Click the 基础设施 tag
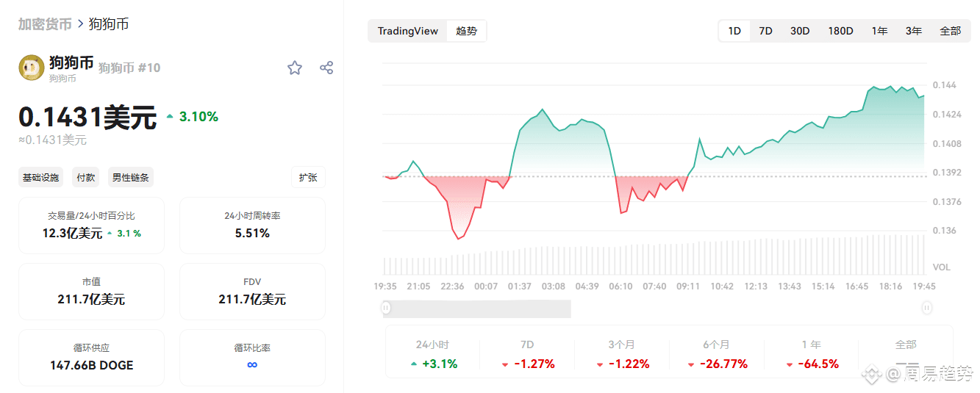980x393 pixels. 40,177
